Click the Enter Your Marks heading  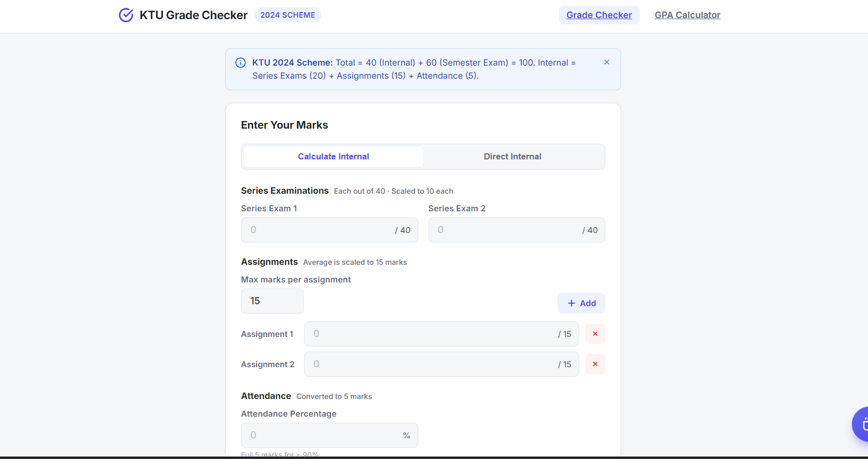(284, 125)
